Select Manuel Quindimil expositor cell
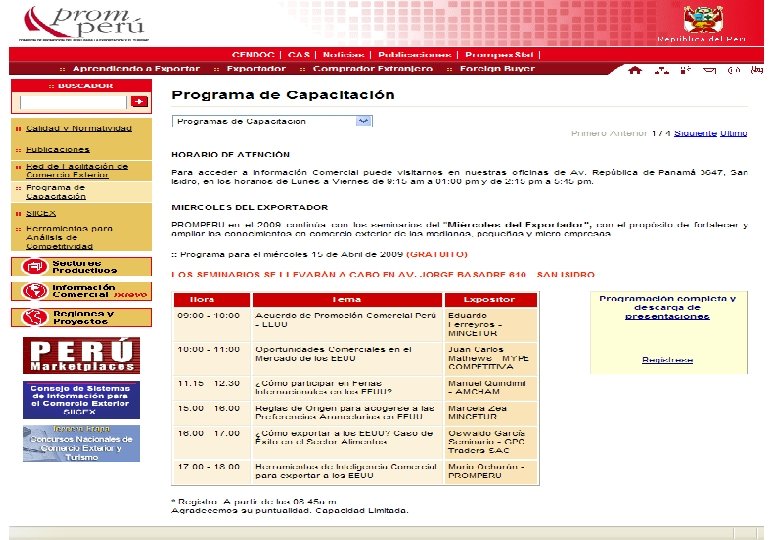 click(x=490, y=388)
